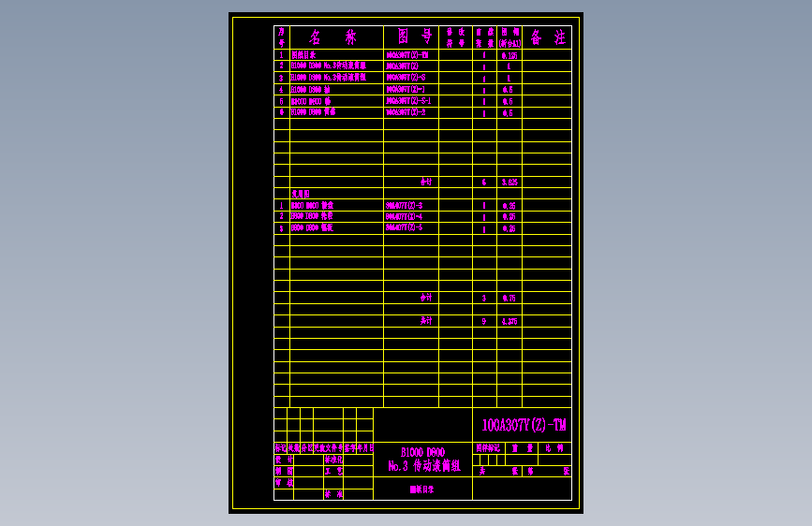
Task: Click the large title-block drawing number 100A307Y(Z)-TM
Action: [x=524, y=425]
